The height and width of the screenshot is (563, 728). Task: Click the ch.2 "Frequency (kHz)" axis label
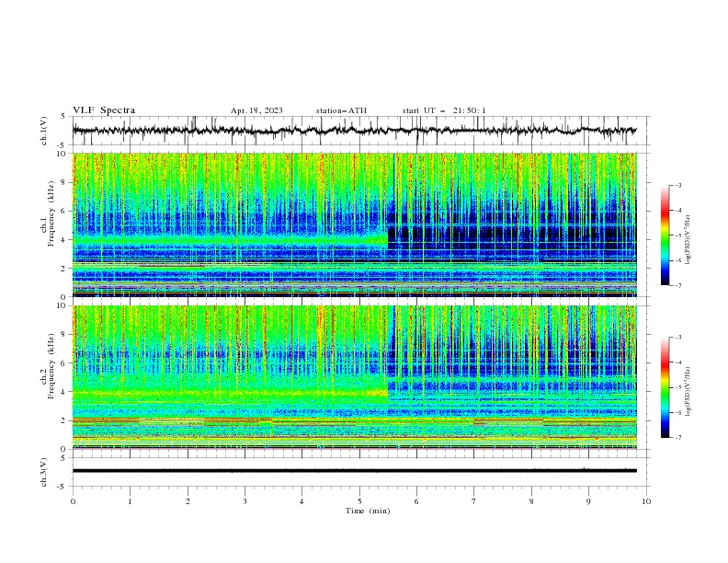pos(51,366)
